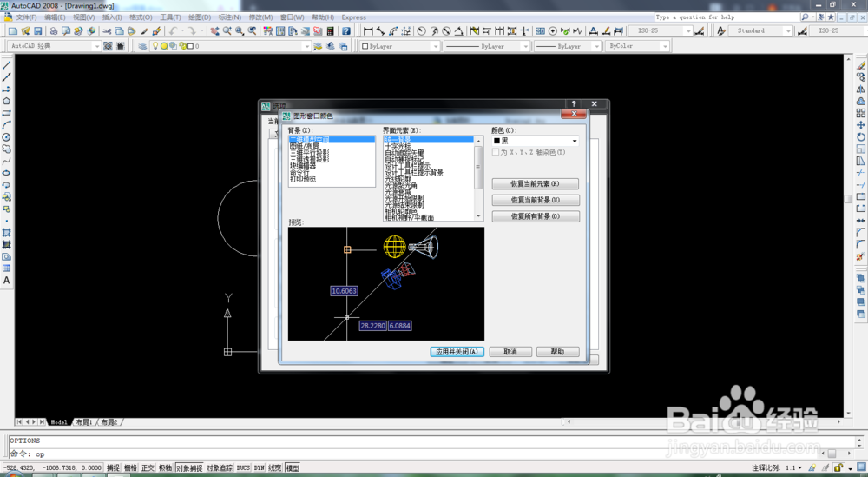Open the layer dropdown showing layer 0
The image size is (868, 477).
coord(231,46)
